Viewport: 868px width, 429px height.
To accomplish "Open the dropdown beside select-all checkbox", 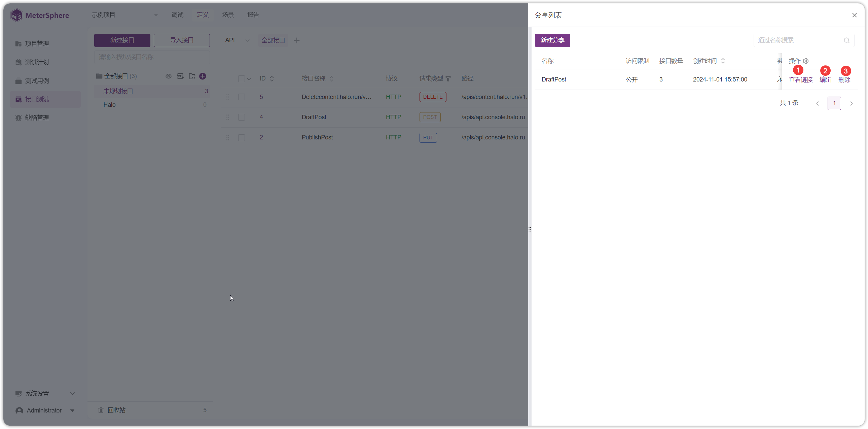I will pos(249,79).
